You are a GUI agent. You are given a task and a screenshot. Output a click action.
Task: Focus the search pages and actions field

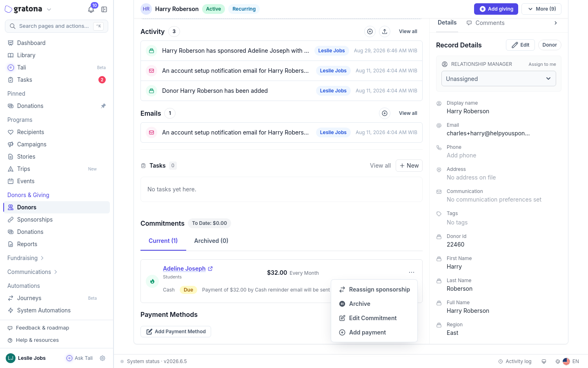56,26
